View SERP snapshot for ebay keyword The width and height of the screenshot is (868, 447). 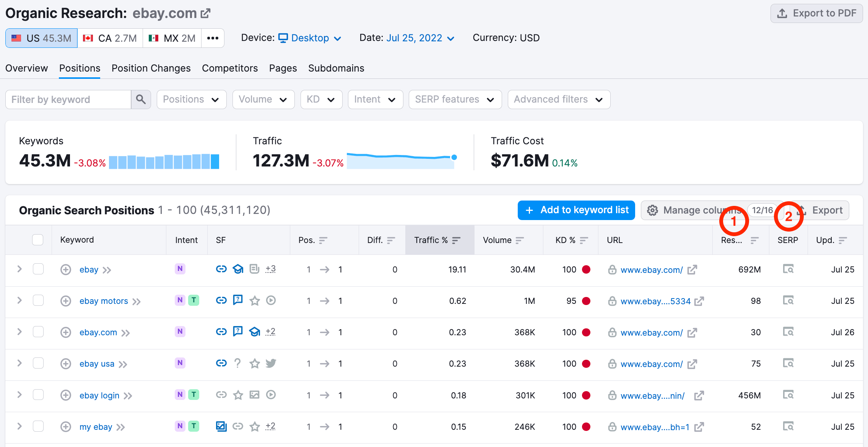click(x=788, y=269)
